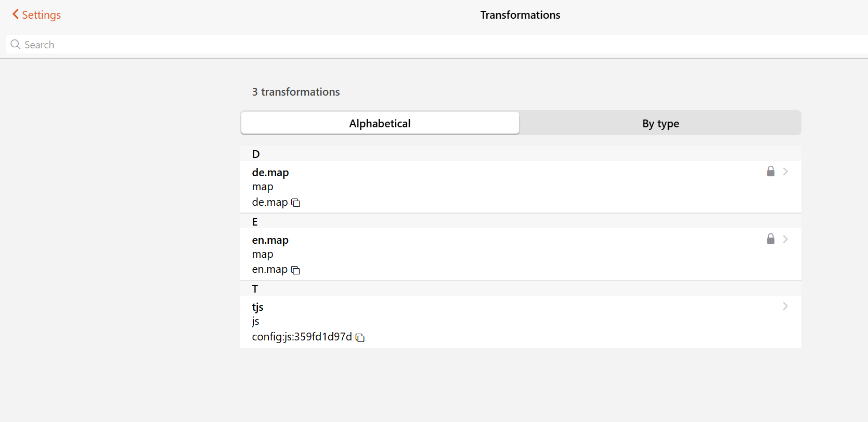Open tjs details via chevron
Screen dimensions: 868x422
coord(785,307)
